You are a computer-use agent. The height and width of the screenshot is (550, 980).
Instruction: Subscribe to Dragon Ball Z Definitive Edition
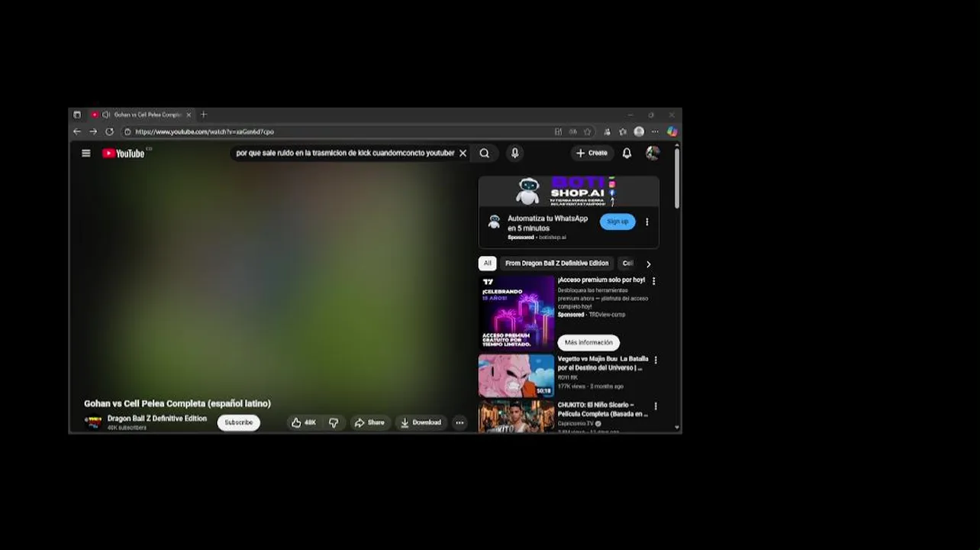(x=239, y=422)
